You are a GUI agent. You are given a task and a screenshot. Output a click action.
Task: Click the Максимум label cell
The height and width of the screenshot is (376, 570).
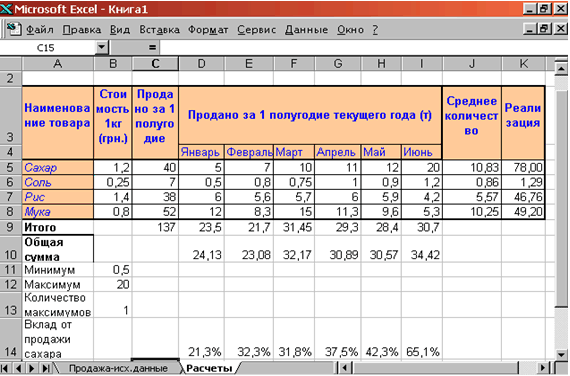(58, 284)
